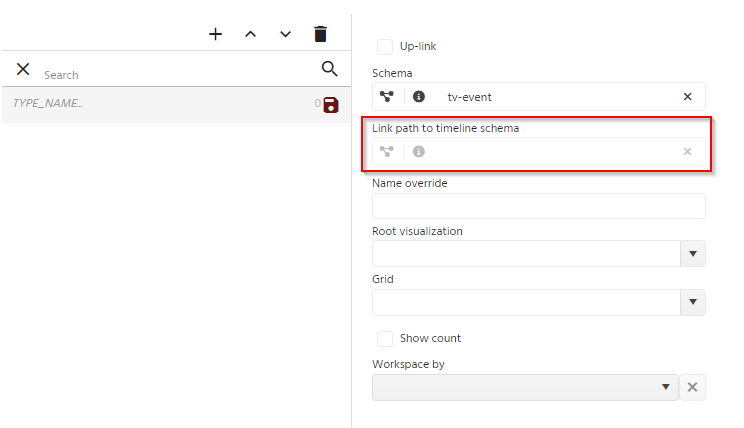Clear search with the X icon
The width and height of the screenshot is (744, 428).
[23, 69]
